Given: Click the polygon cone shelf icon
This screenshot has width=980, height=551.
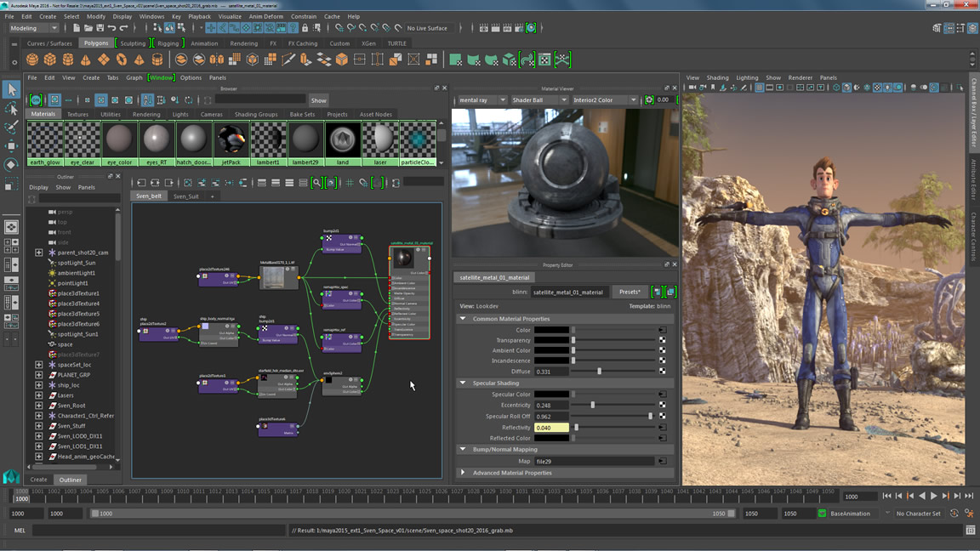Looking at the screenshot, I should (86, 60).
